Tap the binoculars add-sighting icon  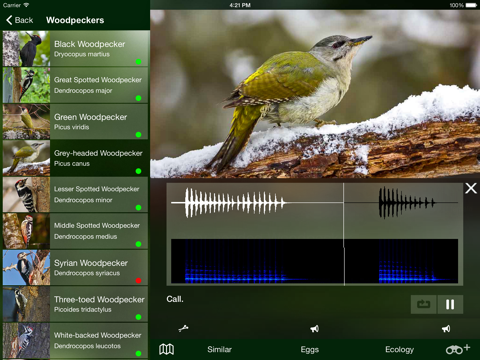tap(458, 349)
